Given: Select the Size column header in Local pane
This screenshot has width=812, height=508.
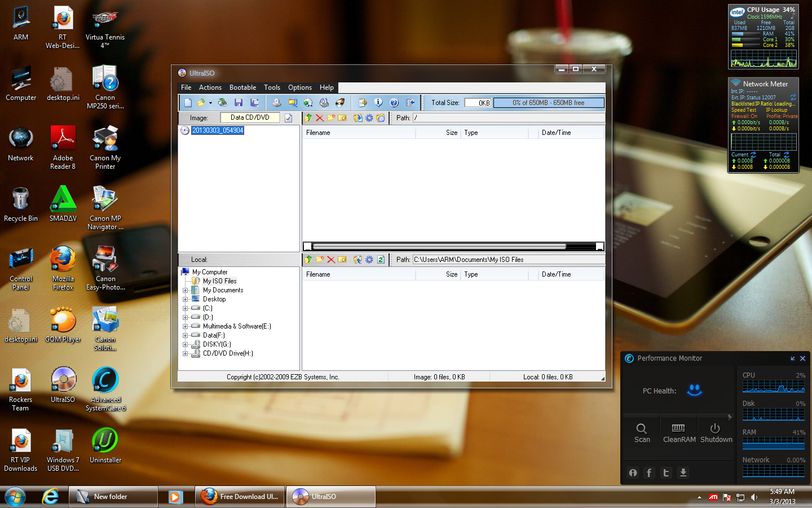Looking at the screenshot, I should pos(438,274).
